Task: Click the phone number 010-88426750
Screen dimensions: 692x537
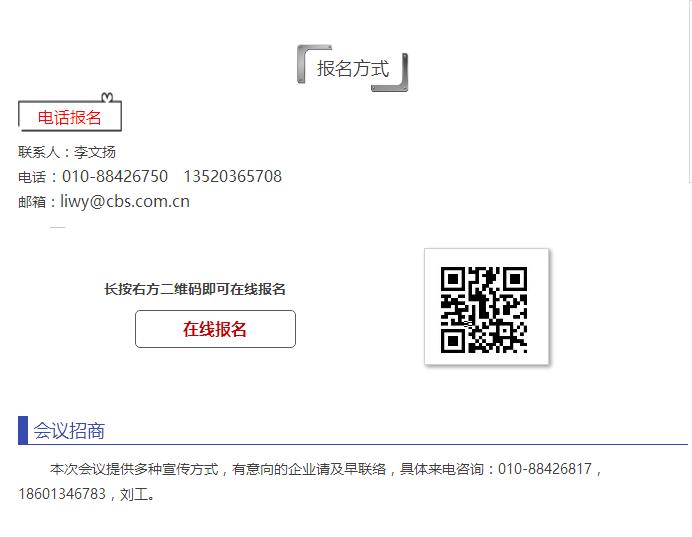Action: [x=115, y=176]
